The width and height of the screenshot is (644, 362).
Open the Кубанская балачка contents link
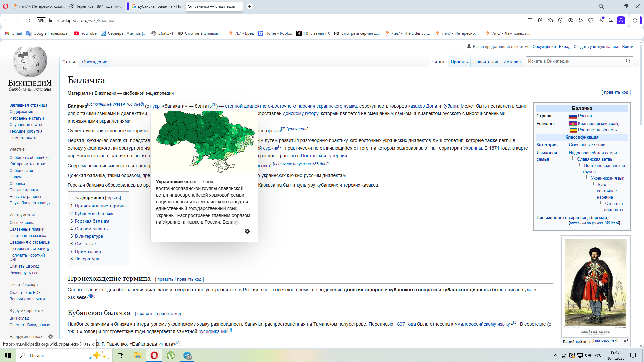pyautogui.click(x=95, y=214)
